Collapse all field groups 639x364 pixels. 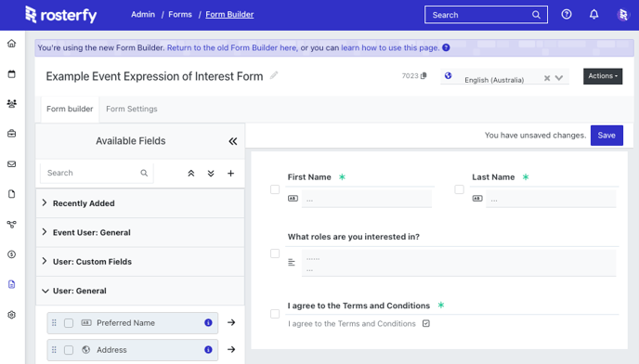pos(190,174)
